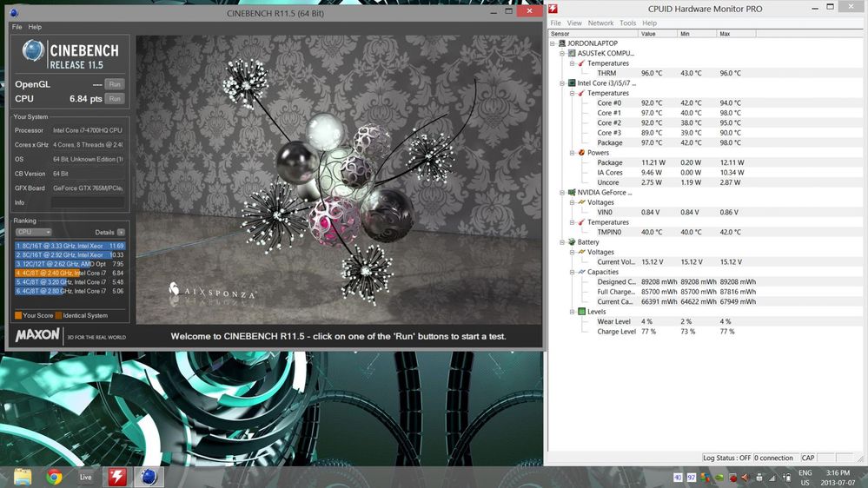Select ranking entry 3 AMD Opteron 12C/12T
This screenshot has width=868, height=488.
click(x=70, y=264)
